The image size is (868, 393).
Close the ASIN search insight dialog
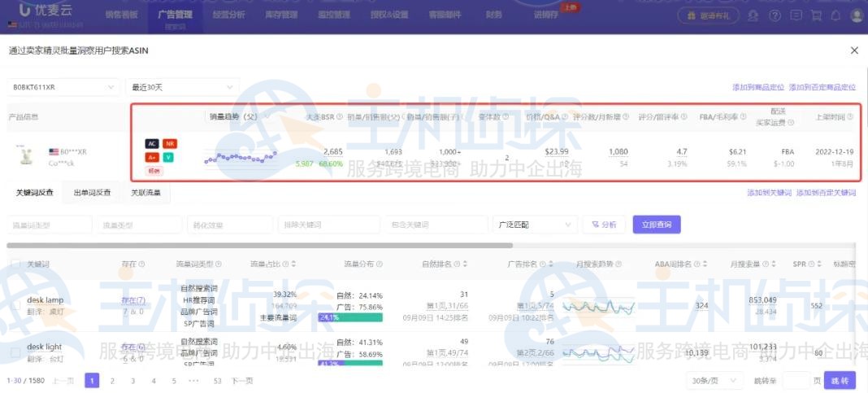(x=854, y=50)
